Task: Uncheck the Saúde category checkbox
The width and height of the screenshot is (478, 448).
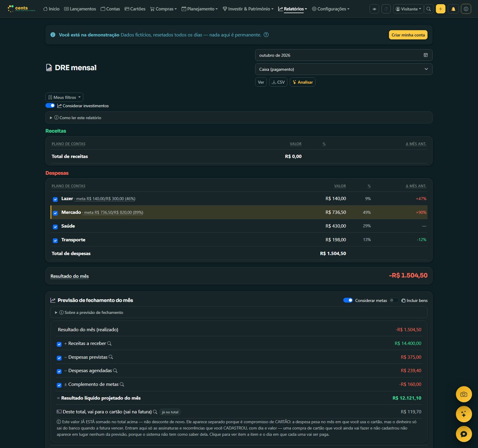Action: pos(55,227)
